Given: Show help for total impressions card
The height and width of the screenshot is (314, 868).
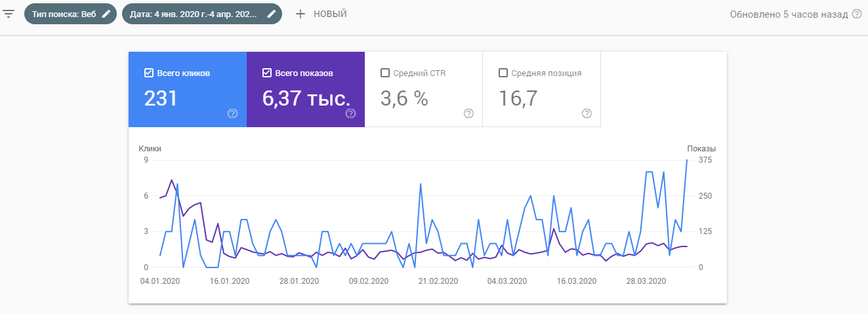Looking at the screenshot, I should (350, 113).
